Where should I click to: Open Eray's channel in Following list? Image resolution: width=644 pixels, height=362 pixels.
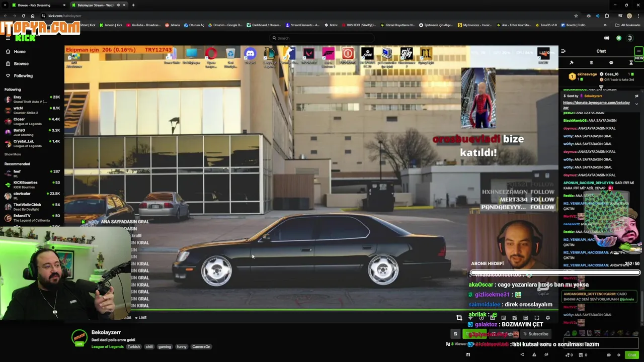point(31,99)
